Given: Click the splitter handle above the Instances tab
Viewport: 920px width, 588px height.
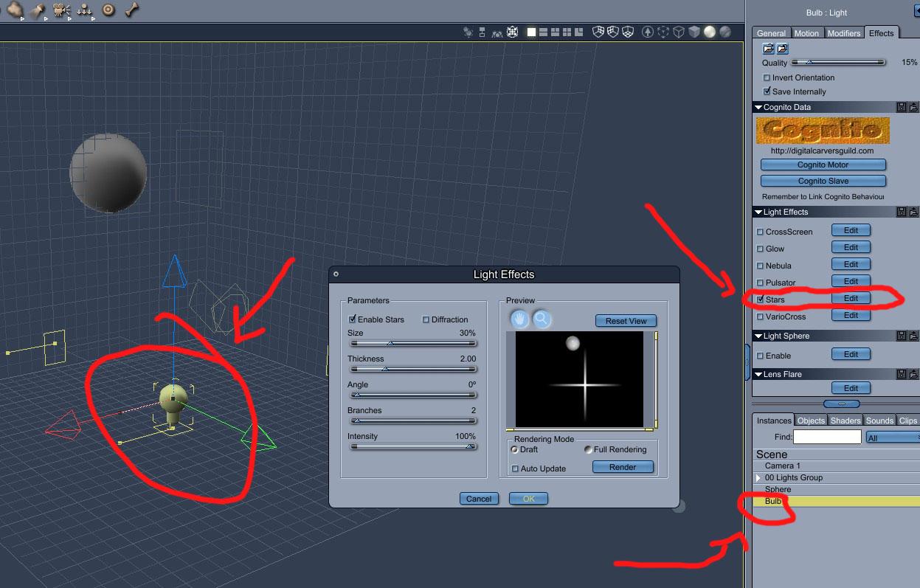Looking at the screenshot, I should coord(843,404).
